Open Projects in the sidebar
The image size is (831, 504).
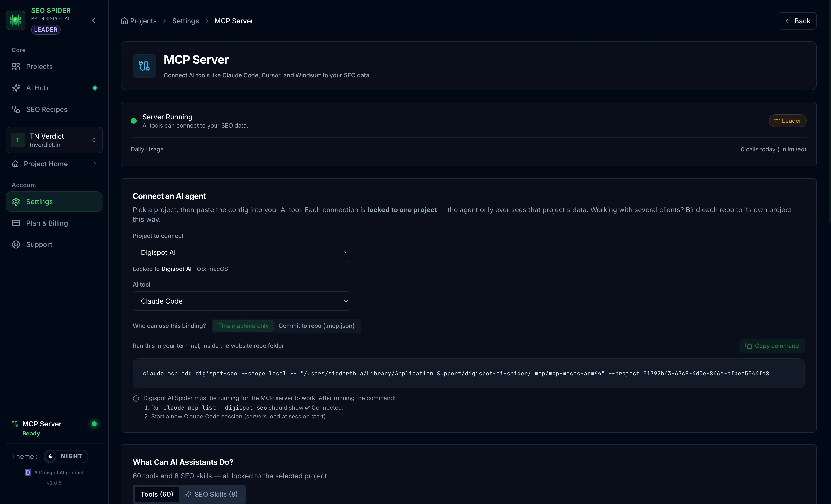(x=54, y=67)
